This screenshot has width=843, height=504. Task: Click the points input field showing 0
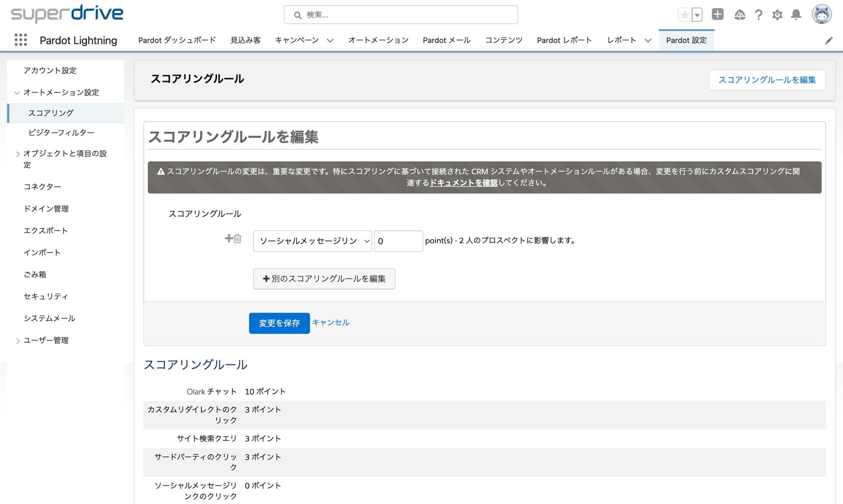398,241
